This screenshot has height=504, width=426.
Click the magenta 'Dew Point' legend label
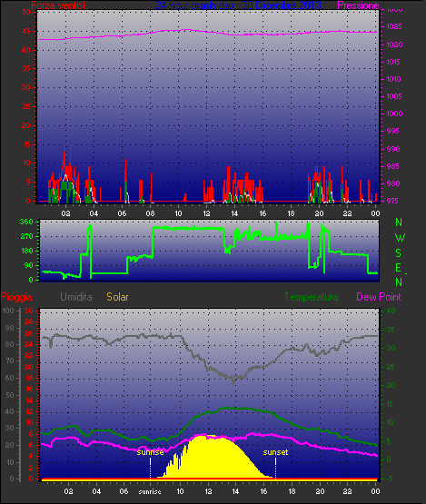pyautogui.click(x=379, y=297)
